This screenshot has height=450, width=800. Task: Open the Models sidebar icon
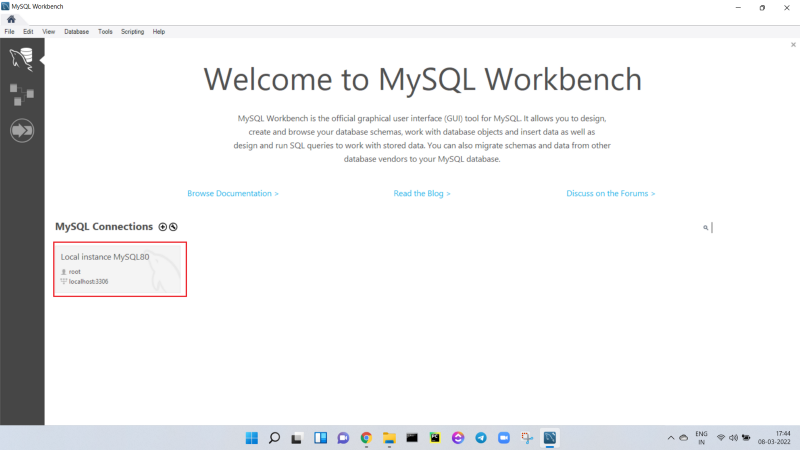pos(21,95)
